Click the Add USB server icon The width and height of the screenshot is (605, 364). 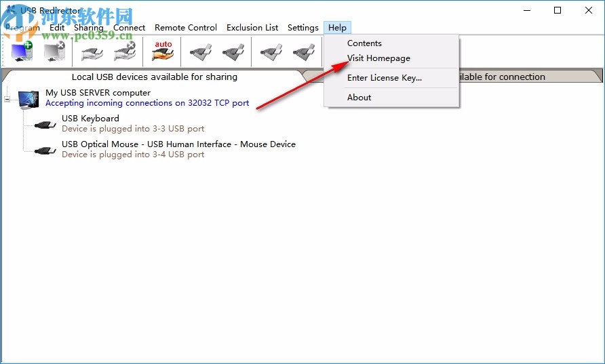[x=22, y=52]
